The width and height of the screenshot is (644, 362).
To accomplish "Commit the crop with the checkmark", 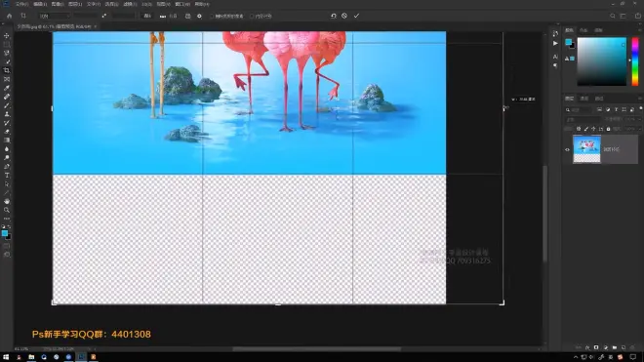I will pyautogui.click(x=356, y=16).
